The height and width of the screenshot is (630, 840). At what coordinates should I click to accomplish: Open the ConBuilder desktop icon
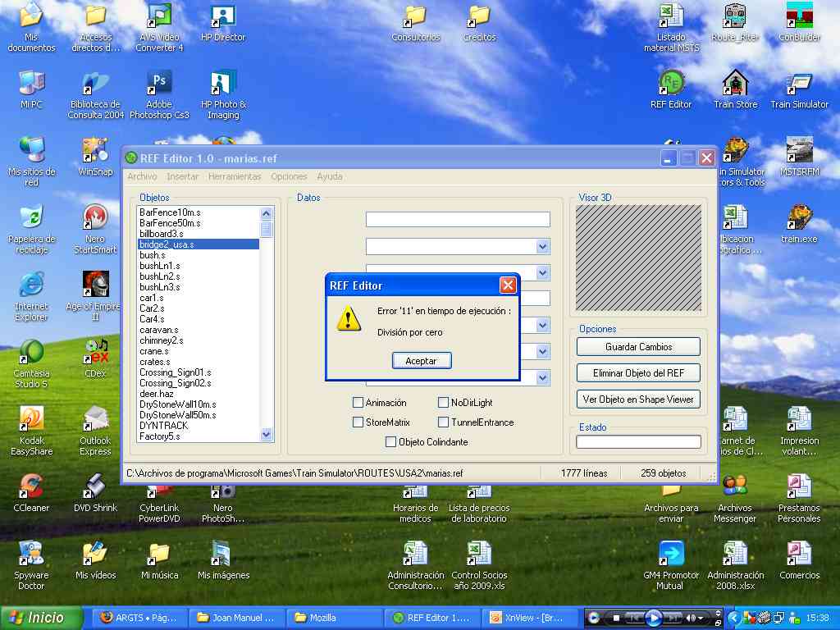click(799, 16)
